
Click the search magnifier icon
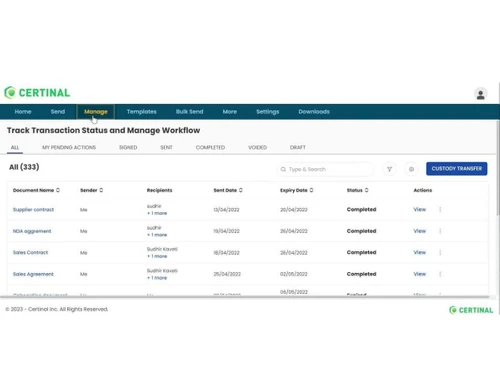[283, 169]
